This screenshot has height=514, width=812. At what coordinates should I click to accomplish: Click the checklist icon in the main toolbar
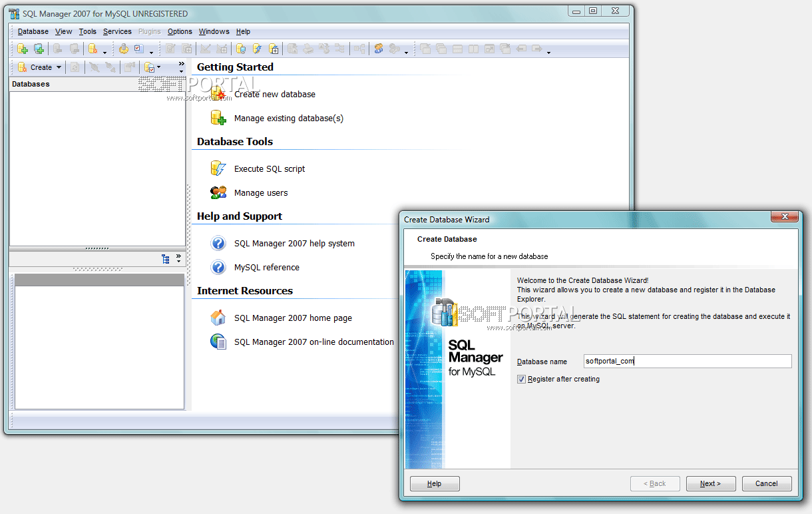click(x=139, y=49)
